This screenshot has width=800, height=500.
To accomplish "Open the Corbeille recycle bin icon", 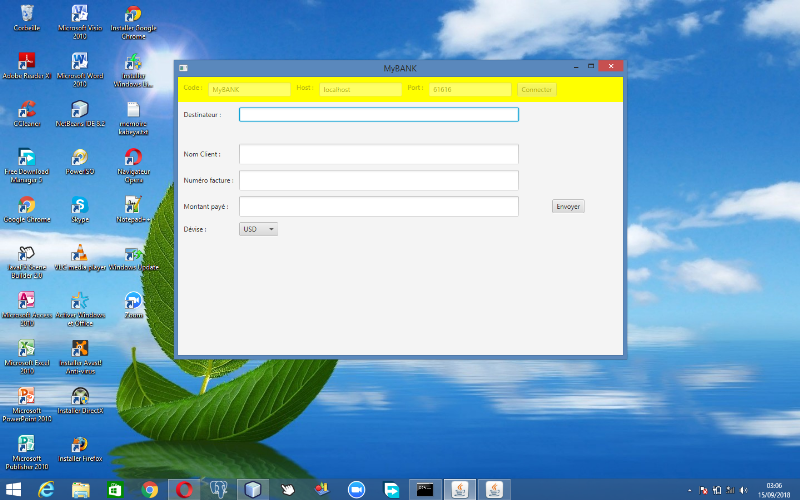I will 27,14.
